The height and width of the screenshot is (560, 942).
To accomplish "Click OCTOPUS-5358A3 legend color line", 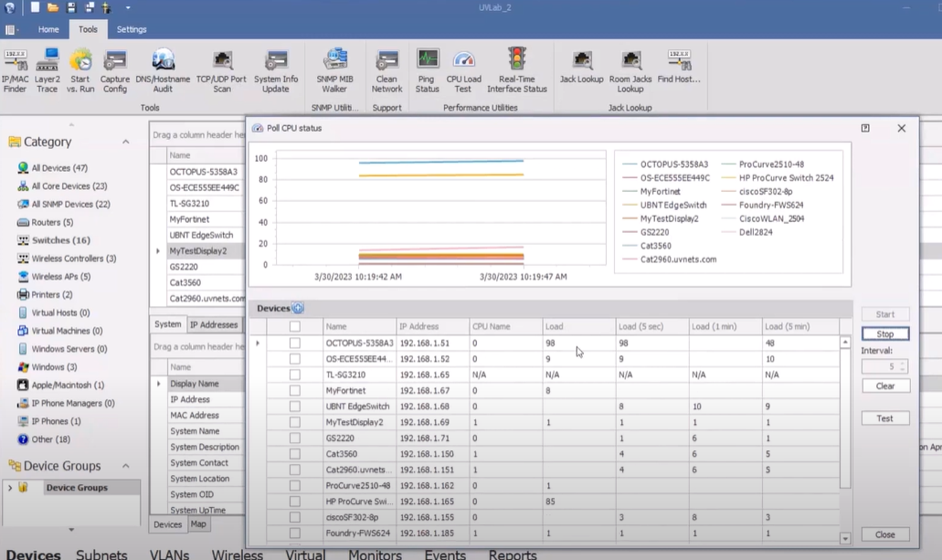I will tap(630, 164).
